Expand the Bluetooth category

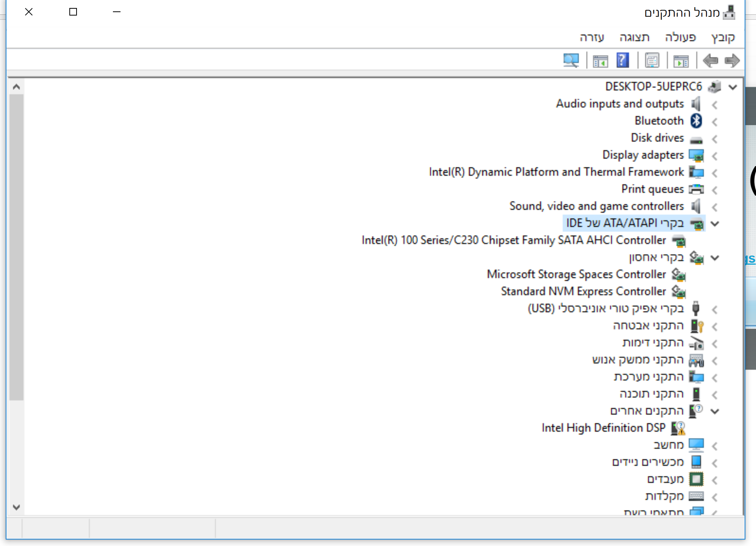(x=715, y=122)
